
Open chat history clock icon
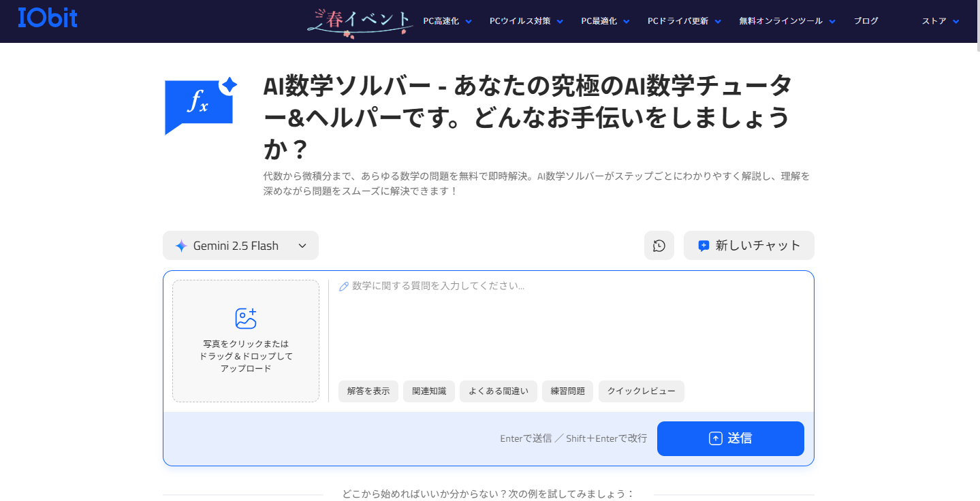(659, 246)
